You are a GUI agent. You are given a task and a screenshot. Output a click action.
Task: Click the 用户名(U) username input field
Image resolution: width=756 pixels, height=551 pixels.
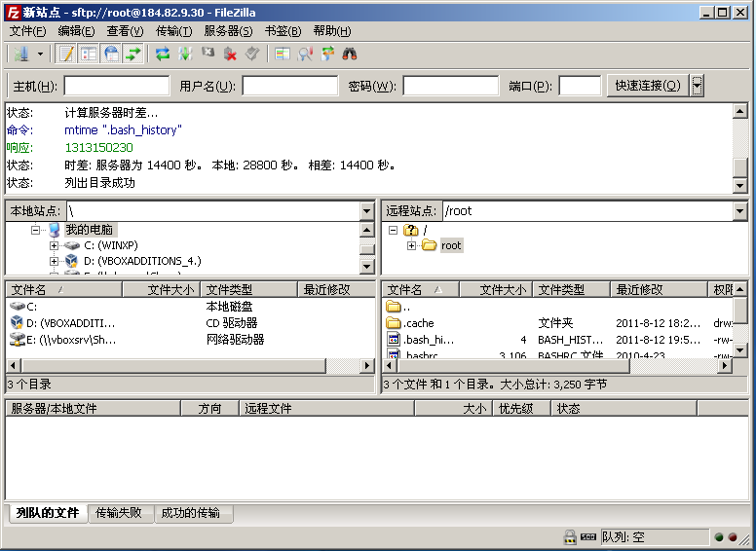(x=289, y=86)
